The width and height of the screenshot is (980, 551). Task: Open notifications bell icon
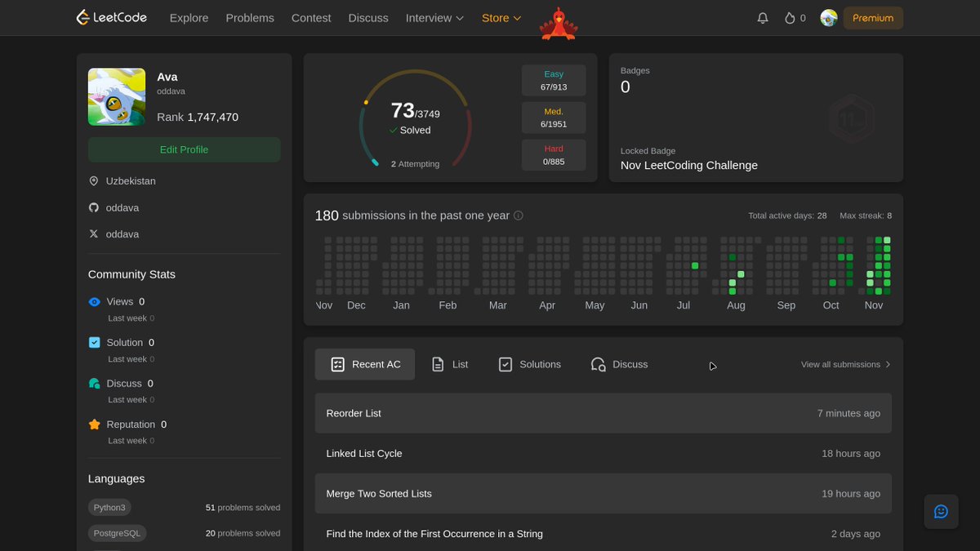[763, 18]
